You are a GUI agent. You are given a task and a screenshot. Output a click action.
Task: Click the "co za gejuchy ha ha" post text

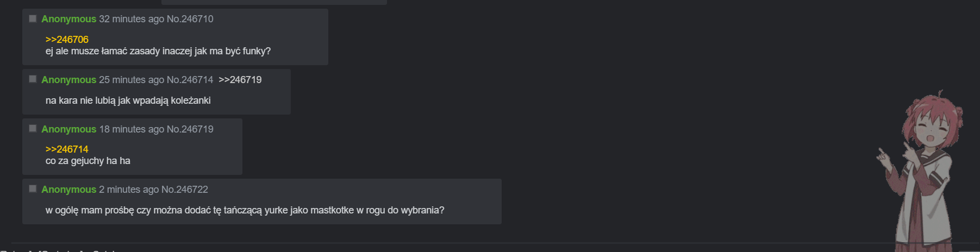(88, 161)
